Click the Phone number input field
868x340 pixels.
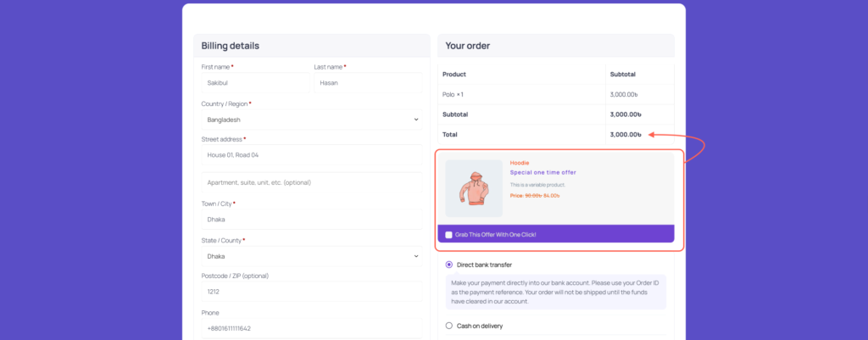pos(311,328)
